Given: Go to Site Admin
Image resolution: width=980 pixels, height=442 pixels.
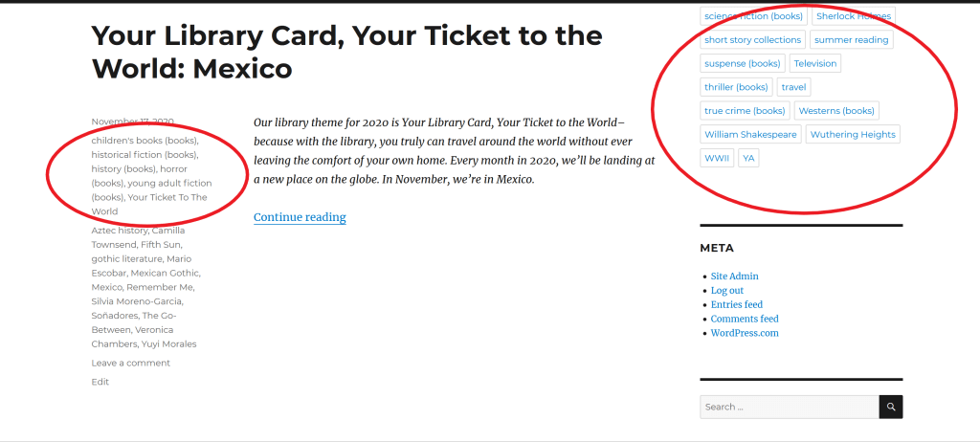Looking at the screenshot, I should point(734,276).
